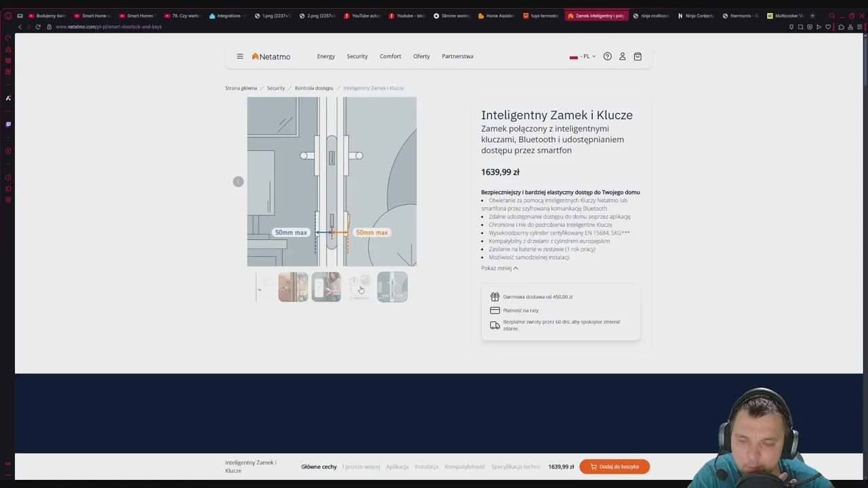This screenshot has width=868, height=488.
Task: Open Opera Easy Setup menu icon
Action: point(860,26)
